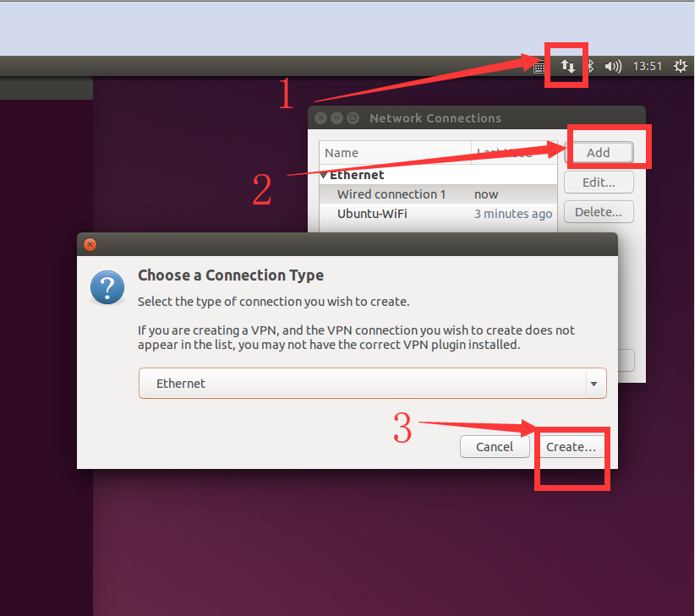
Task: Close the Choose a Connection Type dialog
Action: coord(90,244)
